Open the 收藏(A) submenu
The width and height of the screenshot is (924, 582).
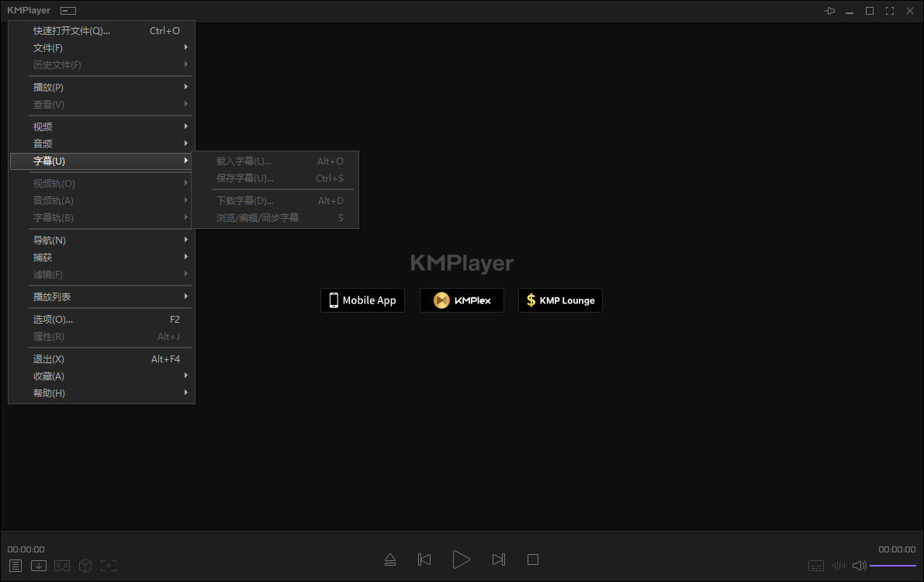102,376
